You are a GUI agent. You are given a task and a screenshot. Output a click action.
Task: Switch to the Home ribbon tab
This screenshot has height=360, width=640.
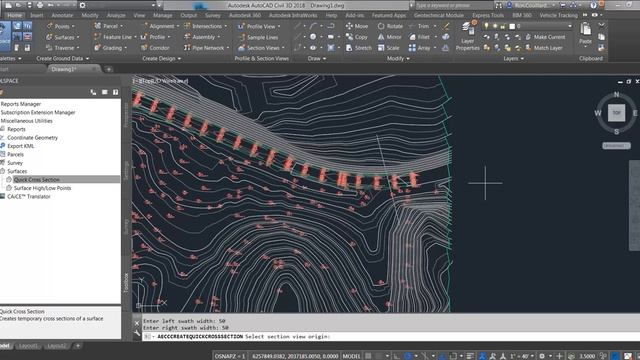coord(14,15)
